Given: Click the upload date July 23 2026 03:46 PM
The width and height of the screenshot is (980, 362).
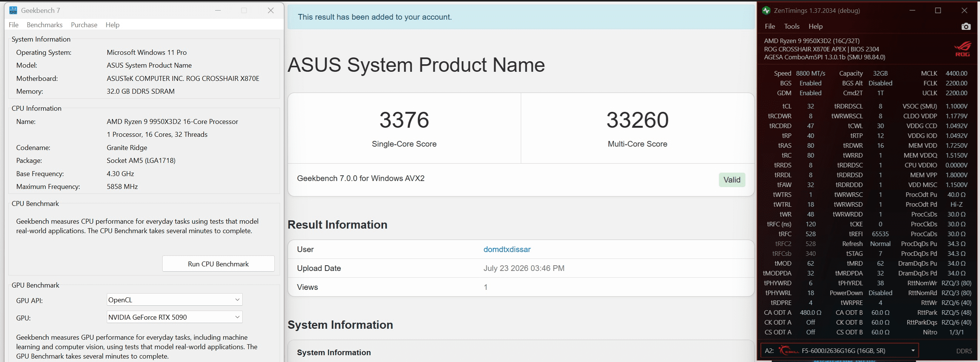Looking at the screenshot, I should [x=524, y=268].
